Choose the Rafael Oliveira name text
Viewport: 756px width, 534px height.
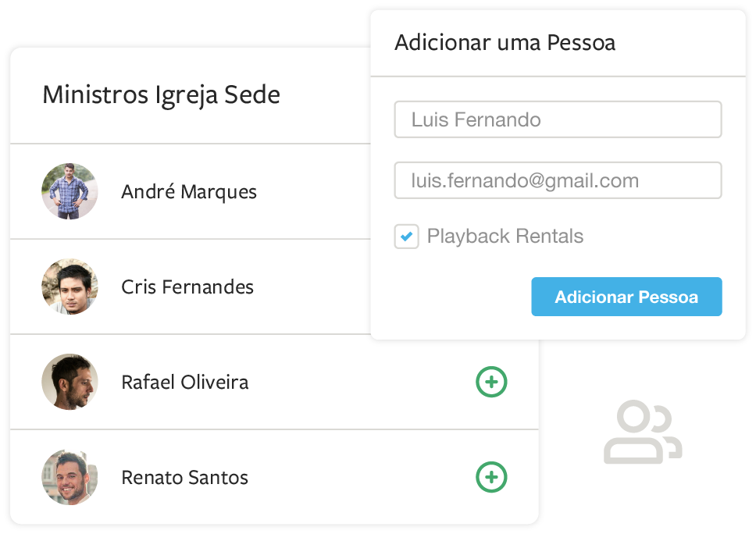185,383
